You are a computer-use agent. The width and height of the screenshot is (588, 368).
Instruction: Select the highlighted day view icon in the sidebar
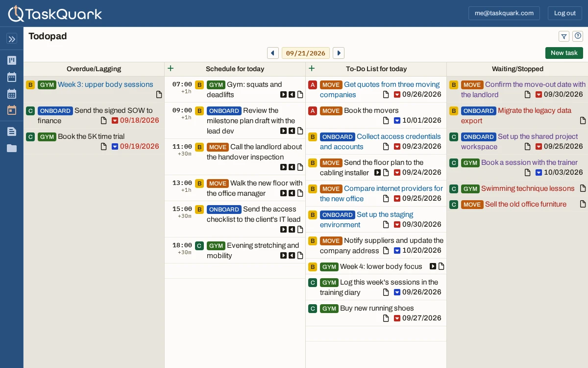(x=12, y=110)
